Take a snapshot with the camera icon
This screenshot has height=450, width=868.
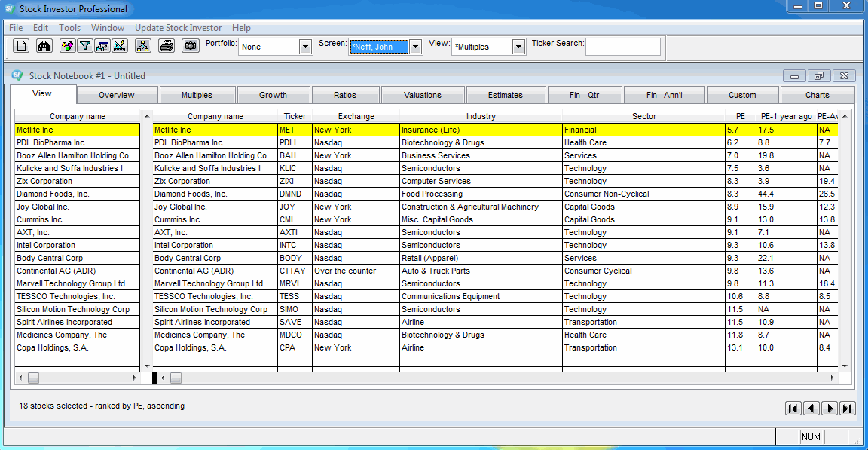(191, 45)
